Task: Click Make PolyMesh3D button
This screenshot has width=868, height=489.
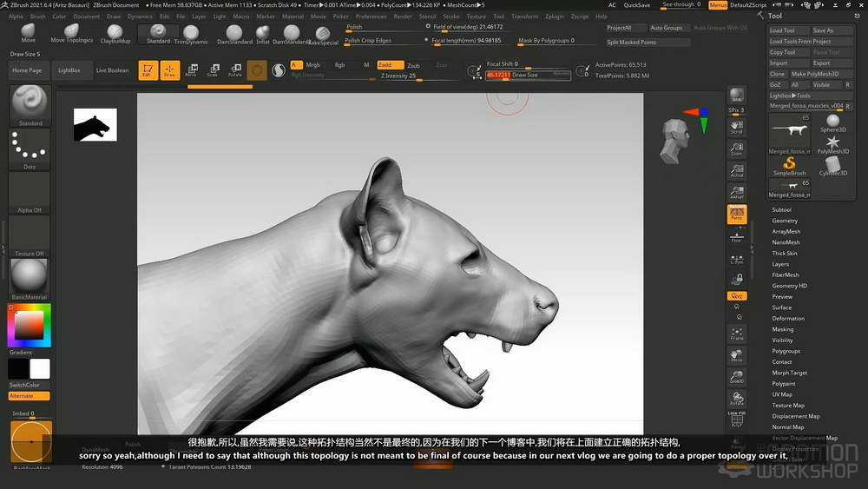Action: (821, 74)
